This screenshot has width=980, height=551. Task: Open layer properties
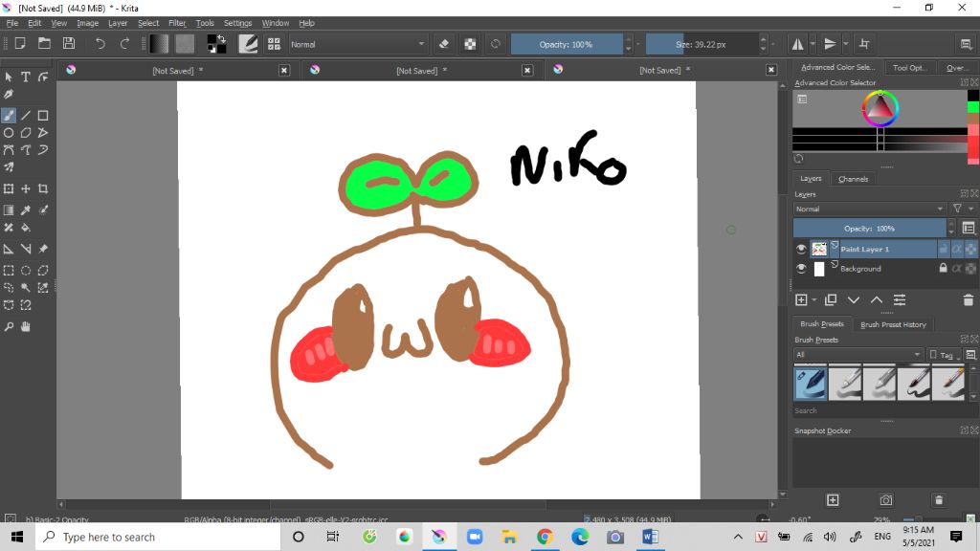(900, 300)
